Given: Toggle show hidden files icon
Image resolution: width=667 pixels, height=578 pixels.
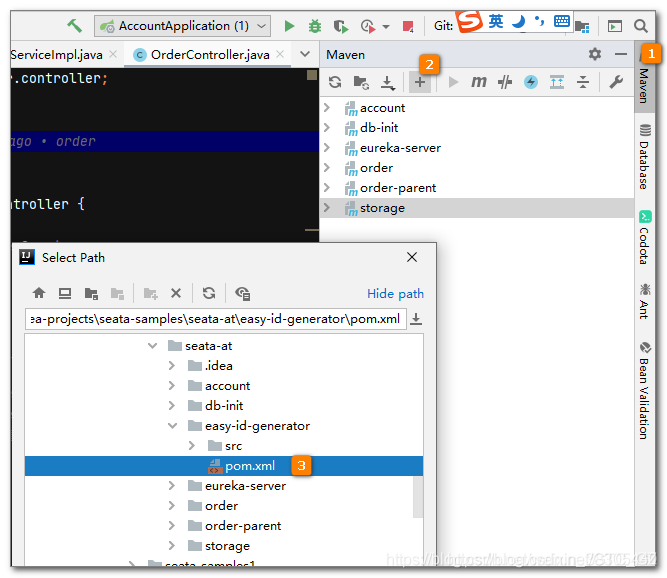Looking at the screenshot, I should click(x=242, y=293).
